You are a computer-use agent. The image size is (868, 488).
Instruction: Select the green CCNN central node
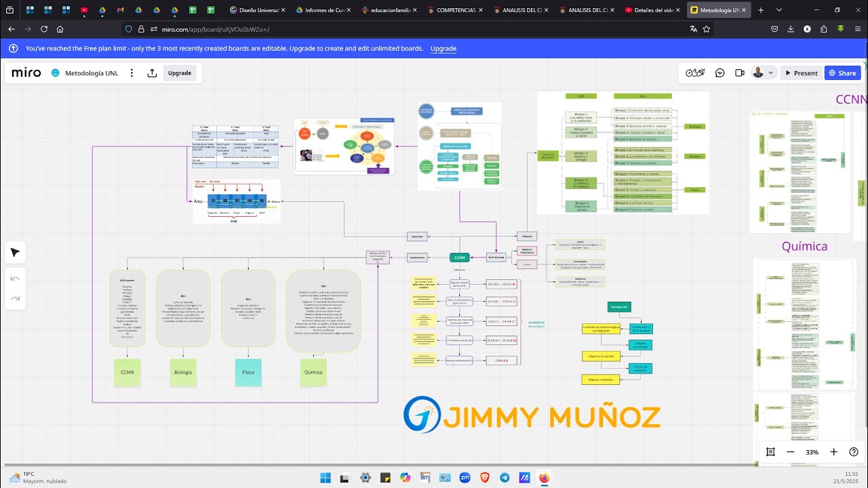coord(460,258)
